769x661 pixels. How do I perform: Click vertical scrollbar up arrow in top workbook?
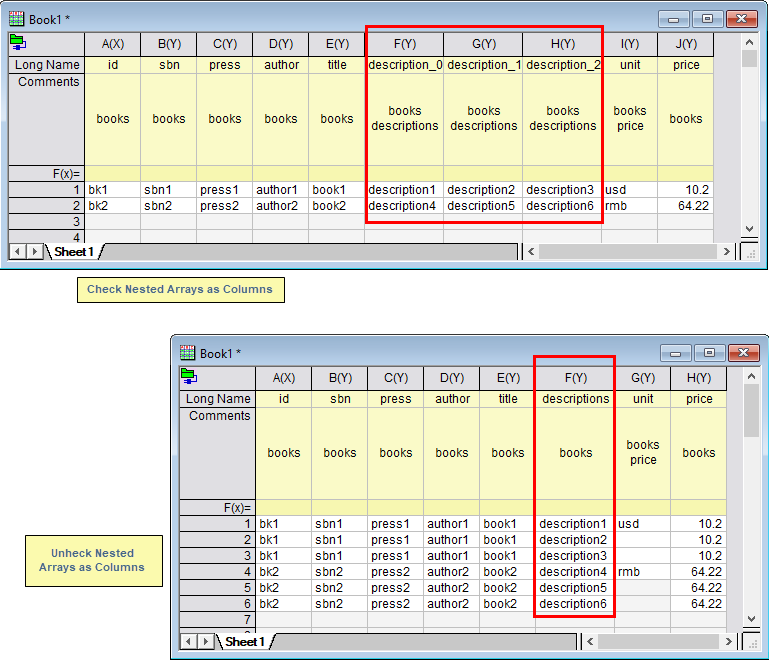click(x=749, y=42)
